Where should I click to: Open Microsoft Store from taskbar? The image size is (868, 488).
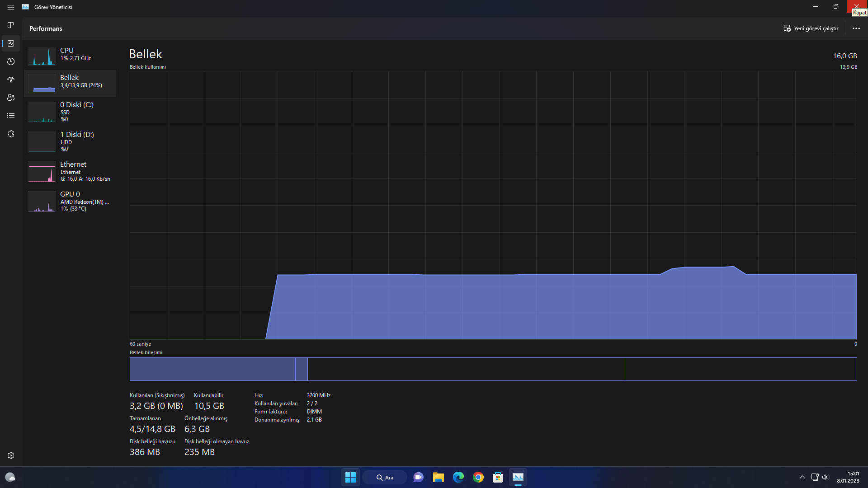(x=498, y=477)
